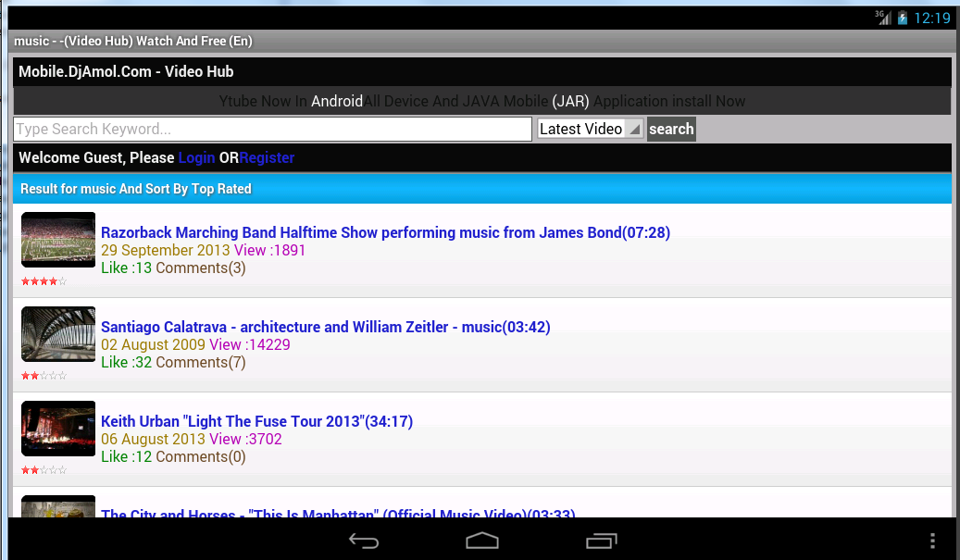Image resolution: width=960 pixels, height=560 pixels.
Task: Open the Santiago Calatrava video thumbnail
Action: (58, 334)
